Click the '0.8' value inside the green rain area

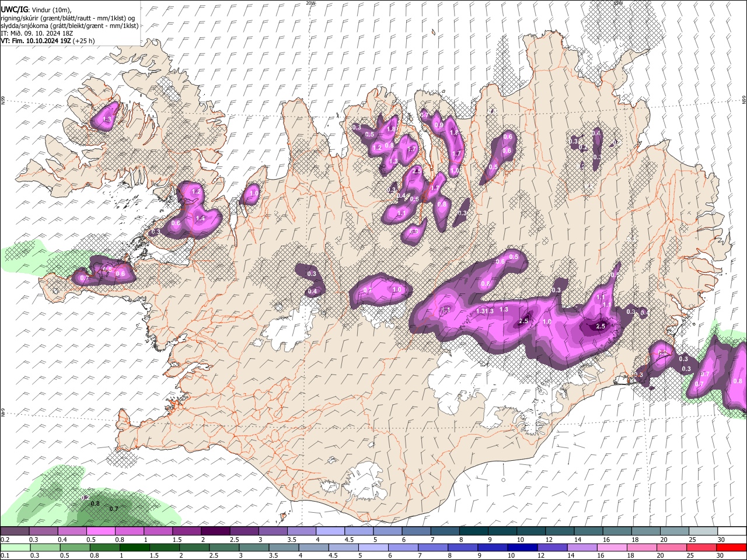(96, 503)
